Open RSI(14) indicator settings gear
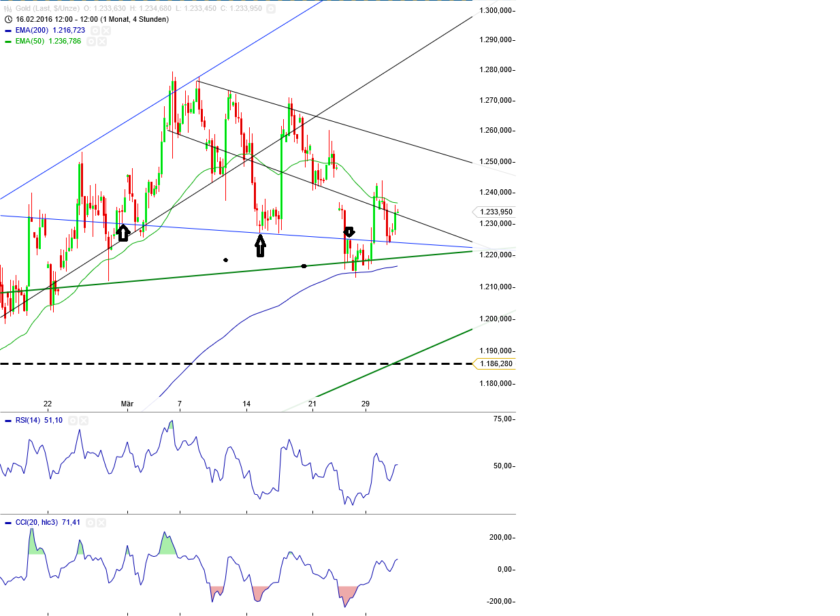Screen dimensions: 840x616 click(73, 420)
